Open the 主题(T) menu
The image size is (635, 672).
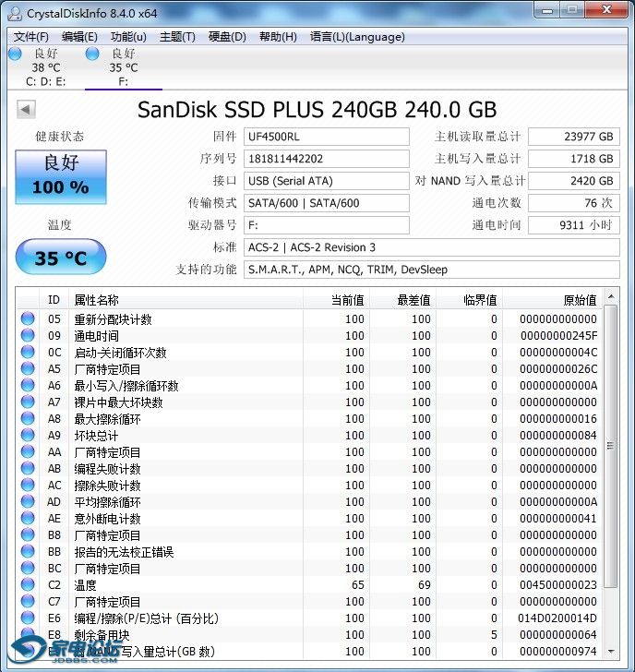tap(177, 37)
